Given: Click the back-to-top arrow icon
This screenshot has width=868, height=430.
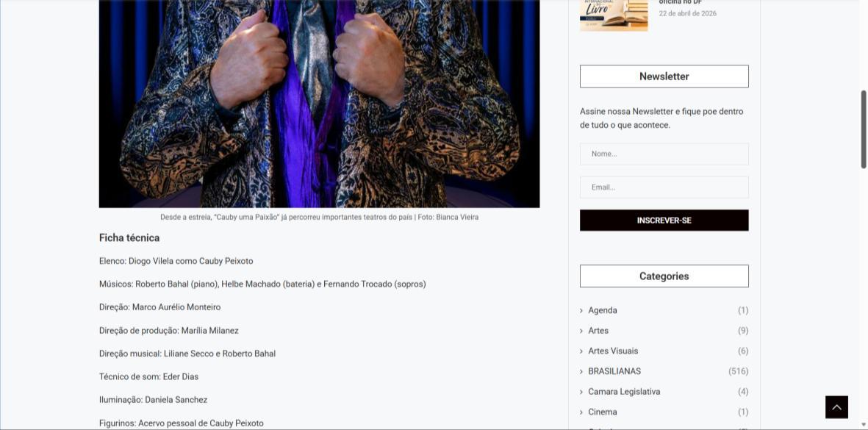Looking at the screenshot, I should (x=836, y=407).
